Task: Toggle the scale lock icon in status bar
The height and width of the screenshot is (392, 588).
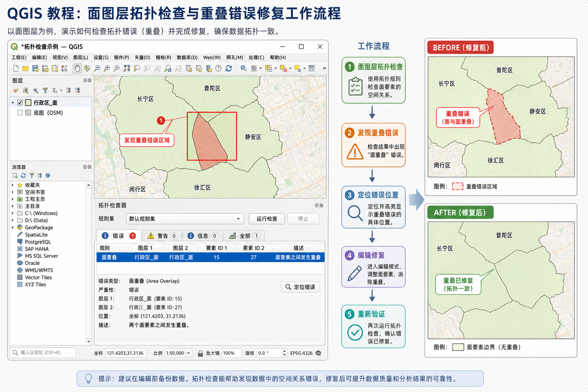Action: point(200,353)
